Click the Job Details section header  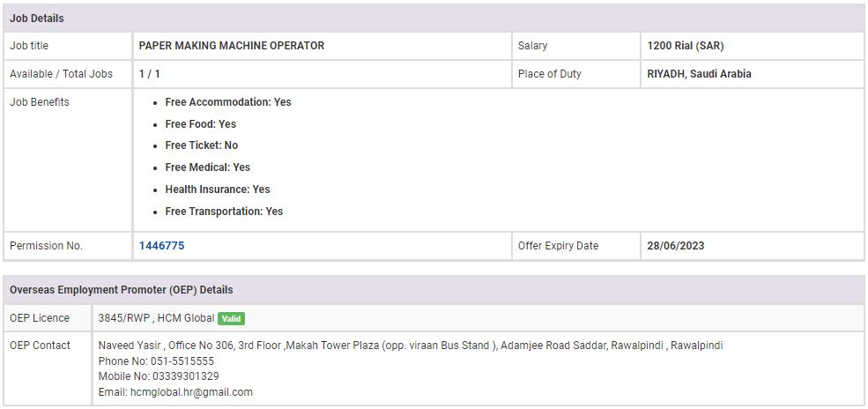tap(37, 19)
